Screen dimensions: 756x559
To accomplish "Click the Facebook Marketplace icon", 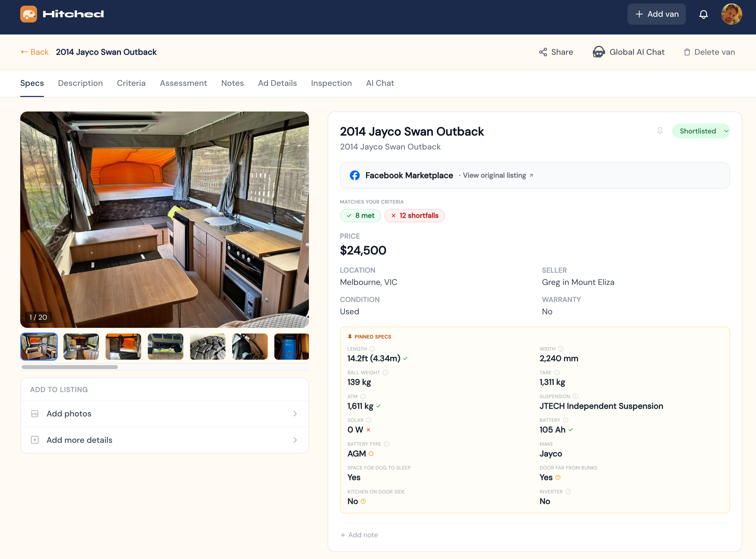I will point(355,175).
